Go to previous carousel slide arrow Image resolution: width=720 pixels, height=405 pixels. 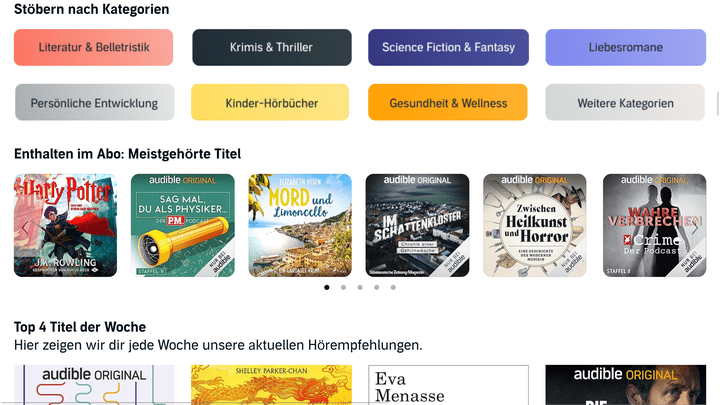pyautogui.click(x=25, y=228)
